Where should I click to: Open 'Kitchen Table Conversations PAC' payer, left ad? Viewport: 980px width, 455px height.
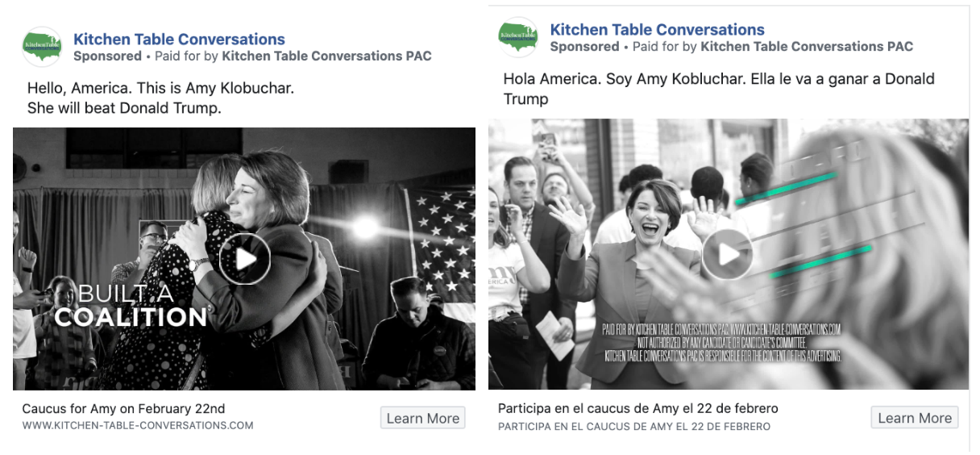pyautogui.click(x=326, y=56)
